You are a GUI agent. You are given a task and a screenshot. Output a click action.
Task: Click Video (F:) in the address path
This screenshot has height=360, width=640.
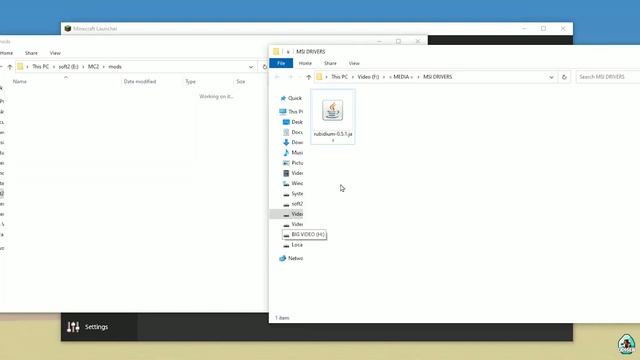(x=368, y=77)
